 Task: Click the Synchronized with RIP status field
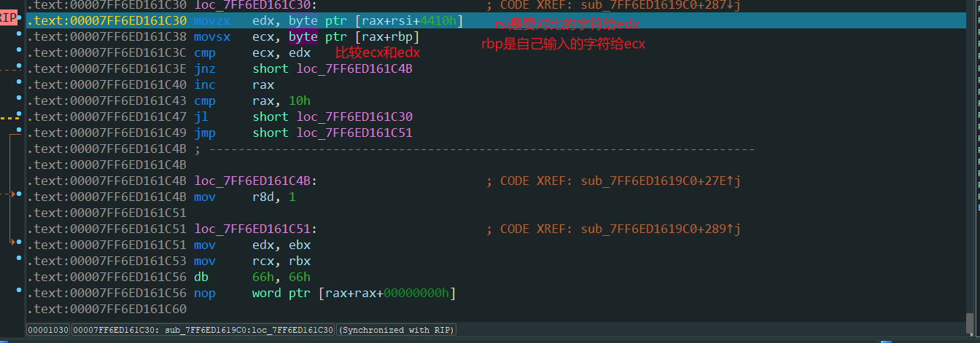pos(396,330)
